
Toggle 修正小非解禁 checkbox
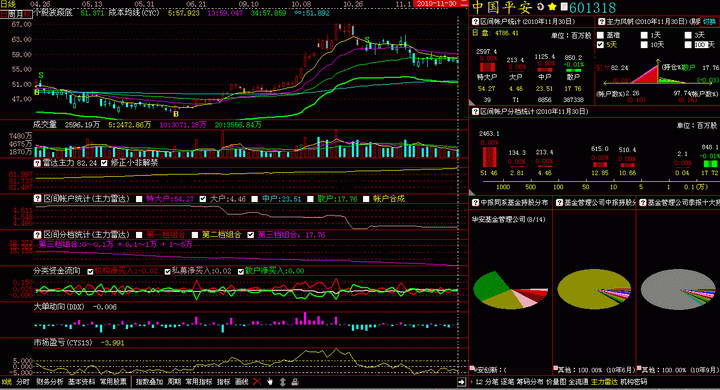[x=104, y=163]
